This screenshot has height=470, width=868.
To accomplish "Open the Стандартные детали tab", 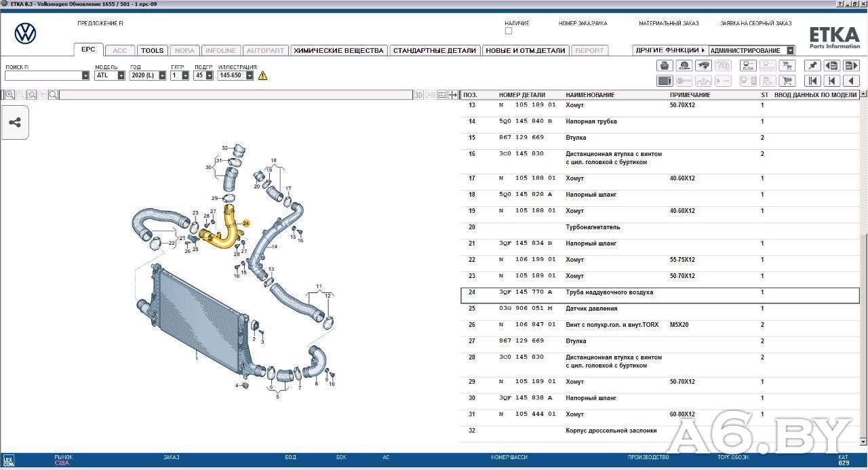I will (x=435, y=50).
